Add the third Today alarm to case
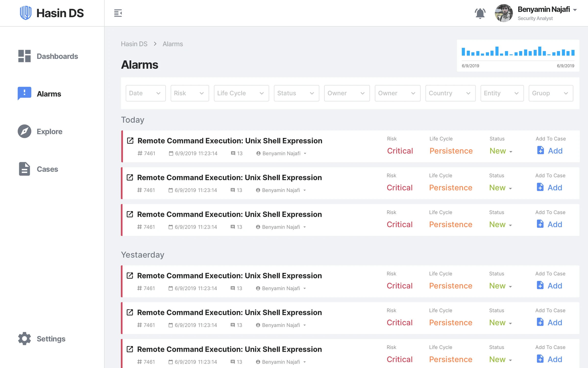The width and height of the screenshot is (588, 368). click(x=549, y=224)
